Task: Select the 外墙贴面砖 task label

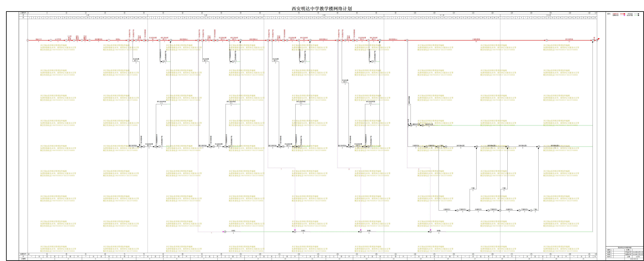Action: 476,39
